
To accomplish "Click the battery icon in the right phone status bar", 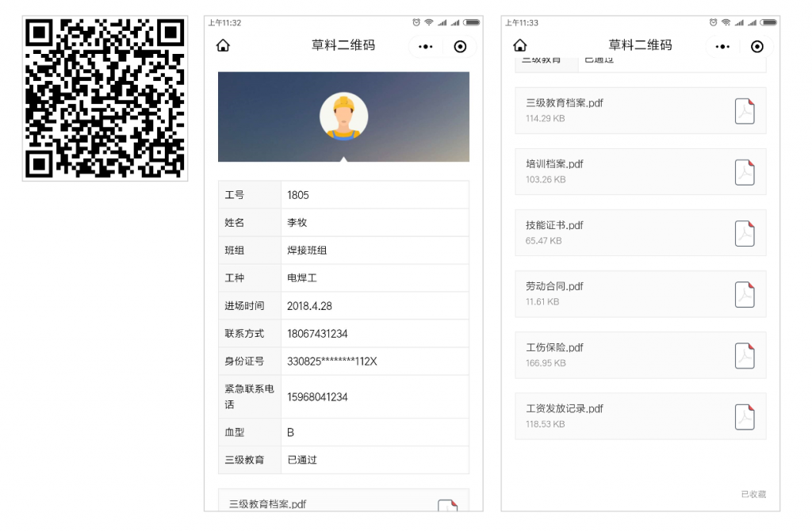I will coord(768,22).
